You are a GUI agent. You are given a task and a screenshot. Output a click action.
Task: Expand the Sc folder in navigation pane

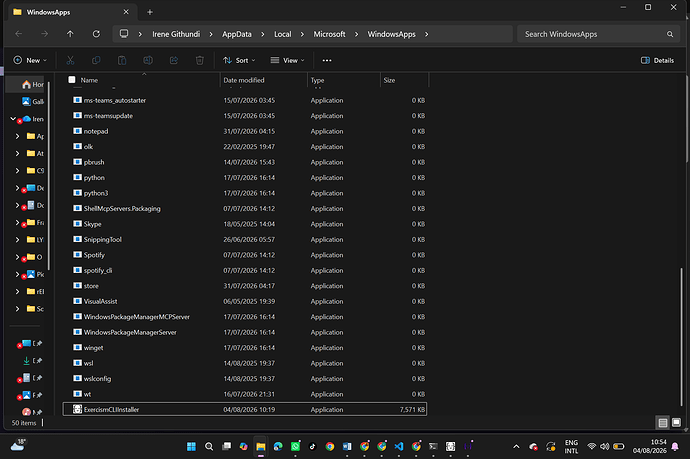(x=17, y=309)
